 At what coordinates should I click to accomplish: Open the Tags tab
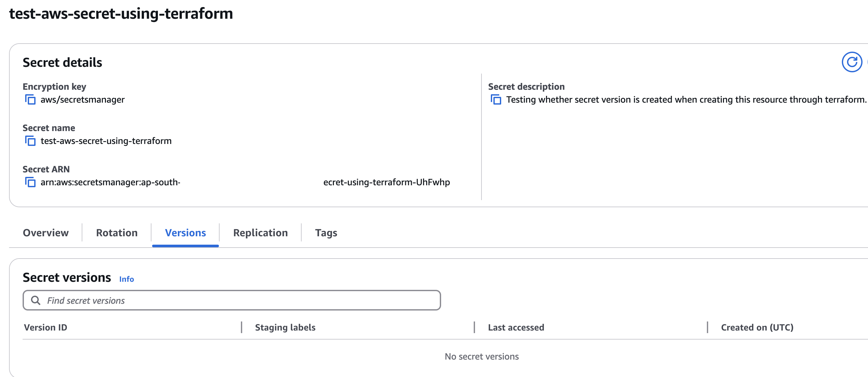[326, 233]
